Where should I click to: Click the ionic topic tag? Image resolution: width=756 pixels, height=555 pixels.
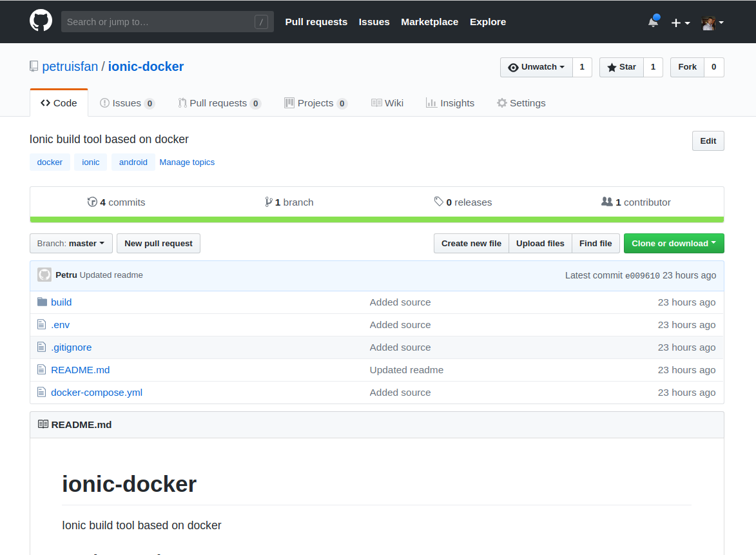pyautogui.click(x=91, y=162)
